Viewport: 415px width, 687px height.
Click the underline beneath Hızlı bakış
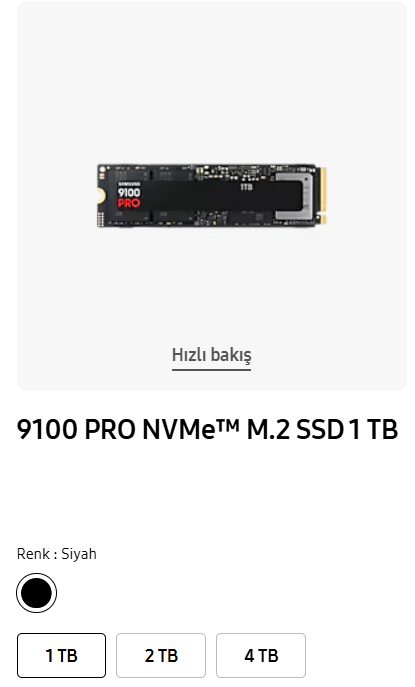pyautogui.click(x=211, y=370)
